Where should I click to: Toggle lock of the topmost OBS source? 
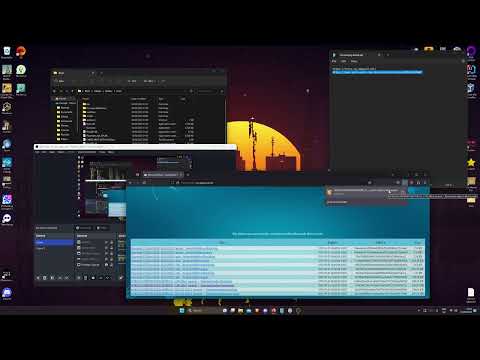[112, 242]
